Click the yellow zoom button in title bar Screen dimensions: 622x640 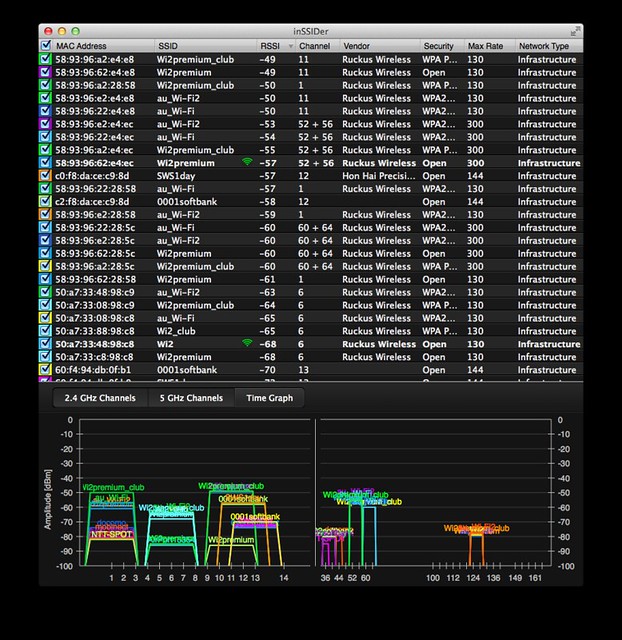62,31
